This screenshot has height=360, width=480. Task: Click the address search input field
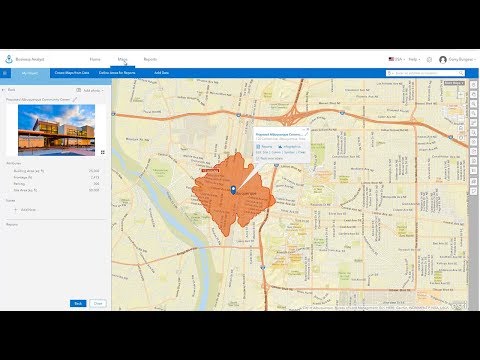coord(425,73)
